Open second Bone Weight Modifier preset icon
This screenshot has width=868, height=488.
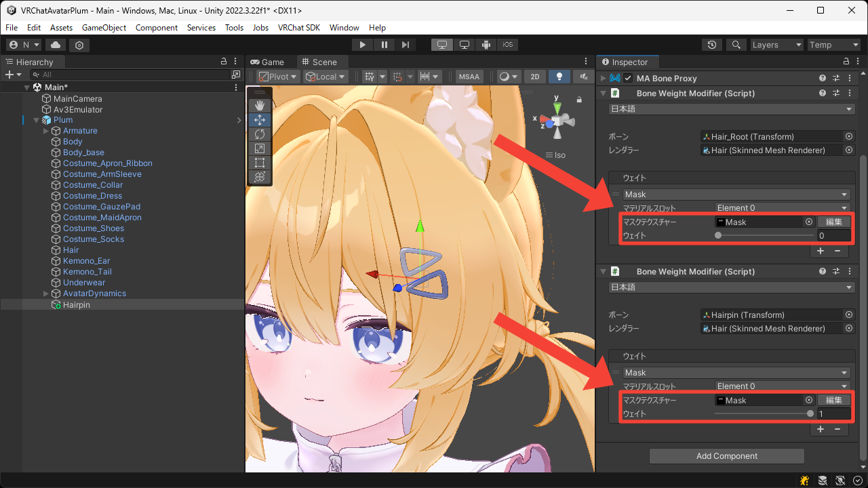coord(836,272)
